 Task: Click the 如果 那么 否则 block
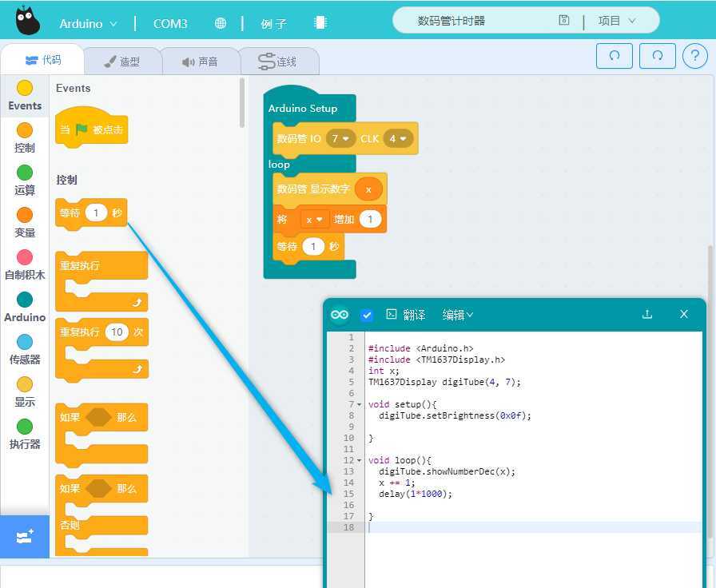pyautogui.click(x=101, y=515)
